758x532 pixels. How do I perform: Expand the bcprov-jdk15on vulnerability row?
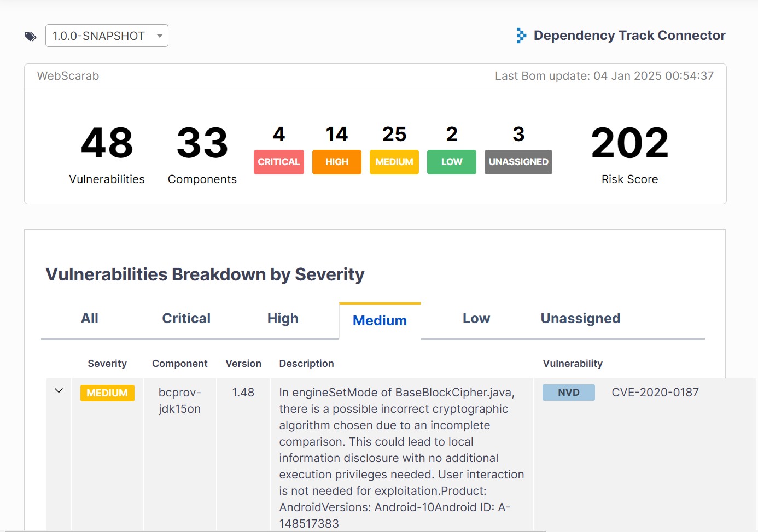[x=59, y=391]
